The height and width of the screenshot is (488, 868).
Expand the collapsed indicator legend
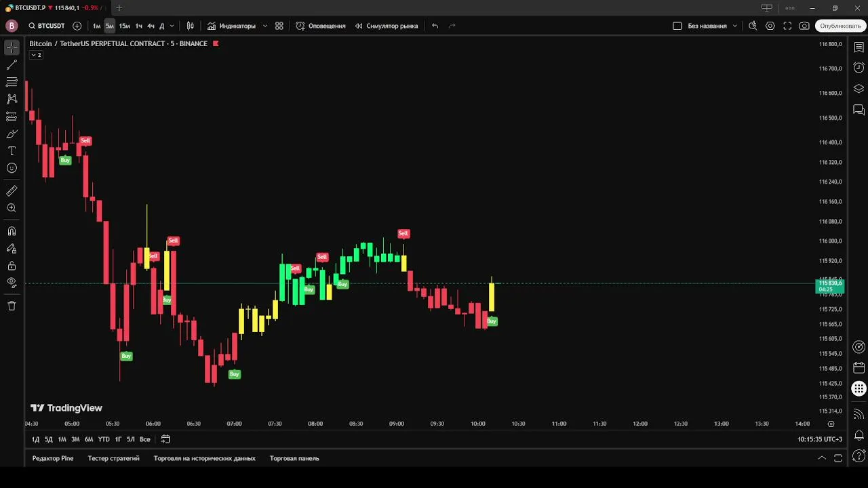point(36,55)
